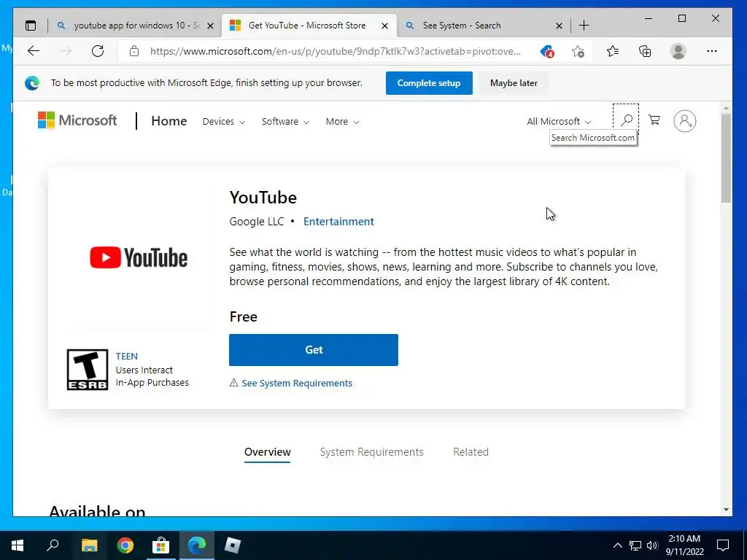Click the address bar URL

click(336, 51)
